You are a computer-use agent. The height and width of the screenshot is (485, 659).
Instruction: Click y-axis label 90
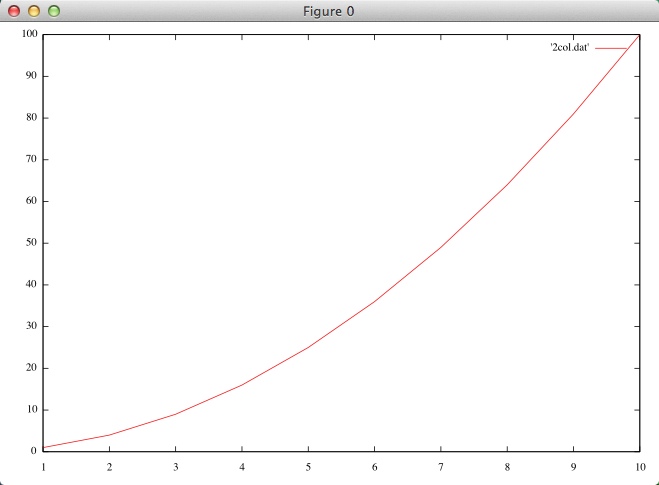(x=32, y=76)
